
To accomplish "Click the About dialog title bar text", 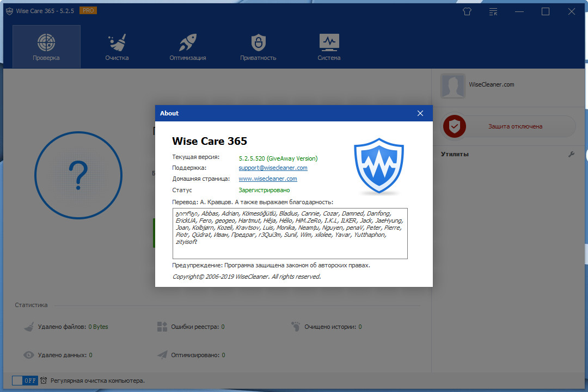I will 169,113.
